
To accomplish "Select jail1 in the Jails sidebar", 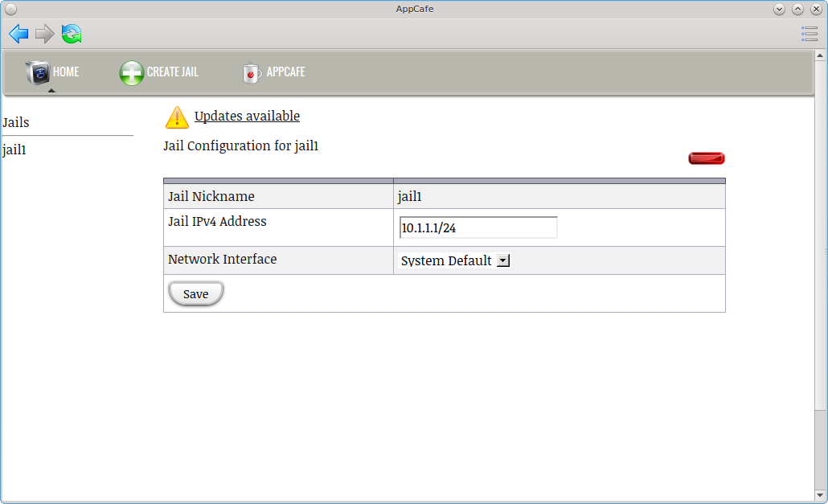I will [14, 150].
